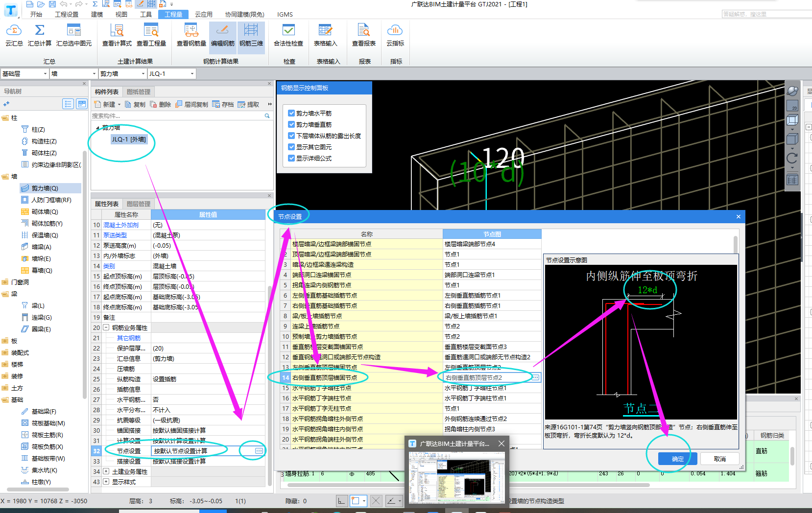Click 存档 in component list toolbar
The width and height of the screenshot is (812, 513).
[223, 104]
